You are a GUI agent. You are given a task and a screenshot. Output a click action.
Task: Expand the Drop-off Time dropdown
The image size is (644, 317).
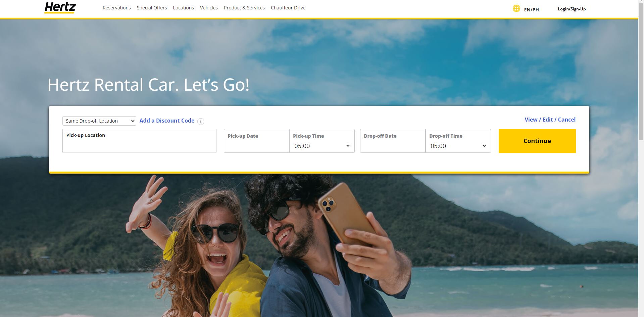click(458, 146)
